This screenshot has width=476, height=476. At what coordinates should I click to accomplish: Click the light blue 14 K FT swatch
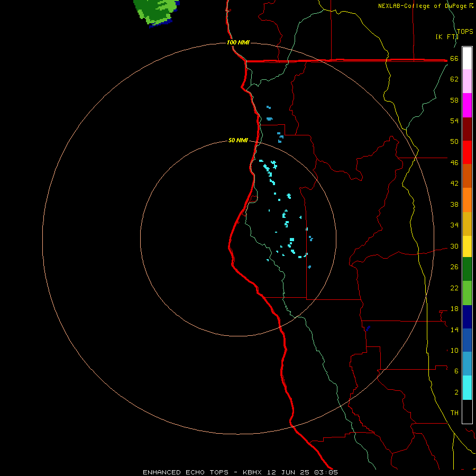(x=467, y=364)
